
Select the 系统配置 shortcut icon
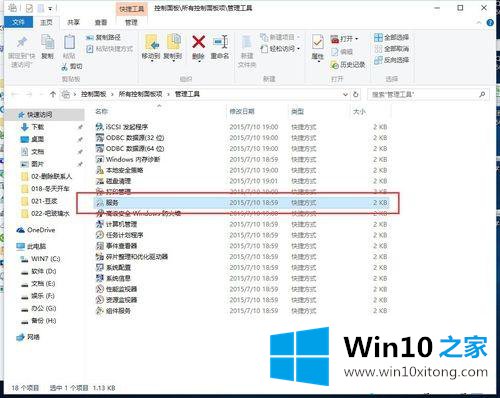click(x=100, y=267)
